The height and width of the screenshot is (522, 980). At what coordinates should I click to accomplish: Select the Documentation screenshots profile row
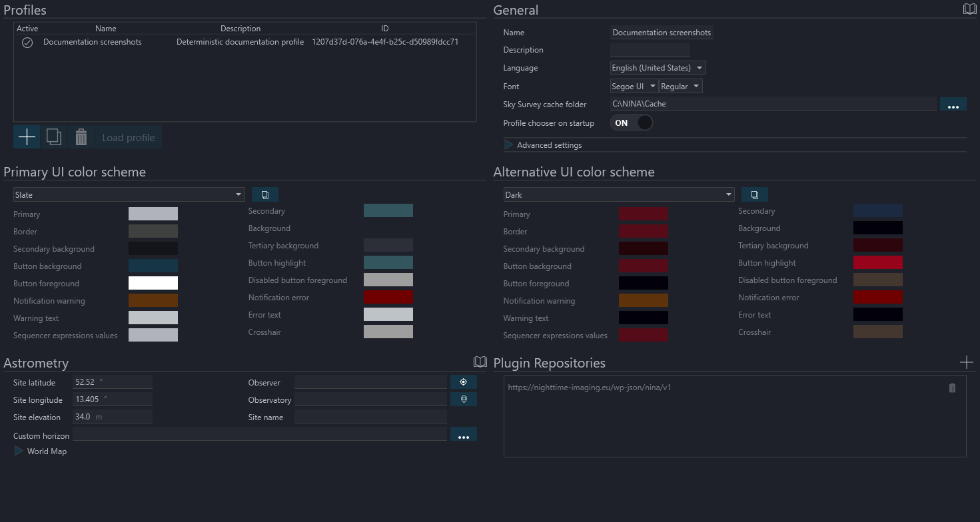245,42
